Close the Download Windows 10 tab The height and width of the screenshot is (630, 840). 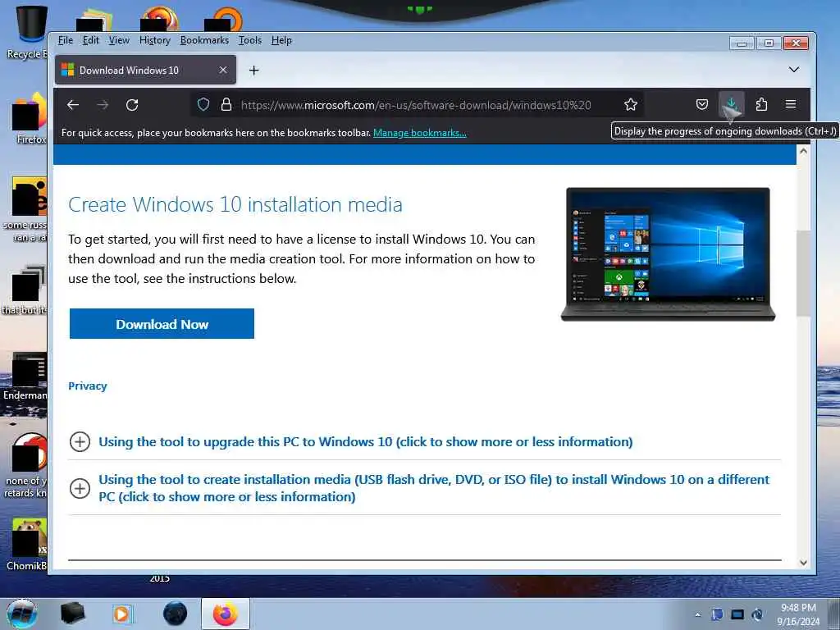(223, 71)
